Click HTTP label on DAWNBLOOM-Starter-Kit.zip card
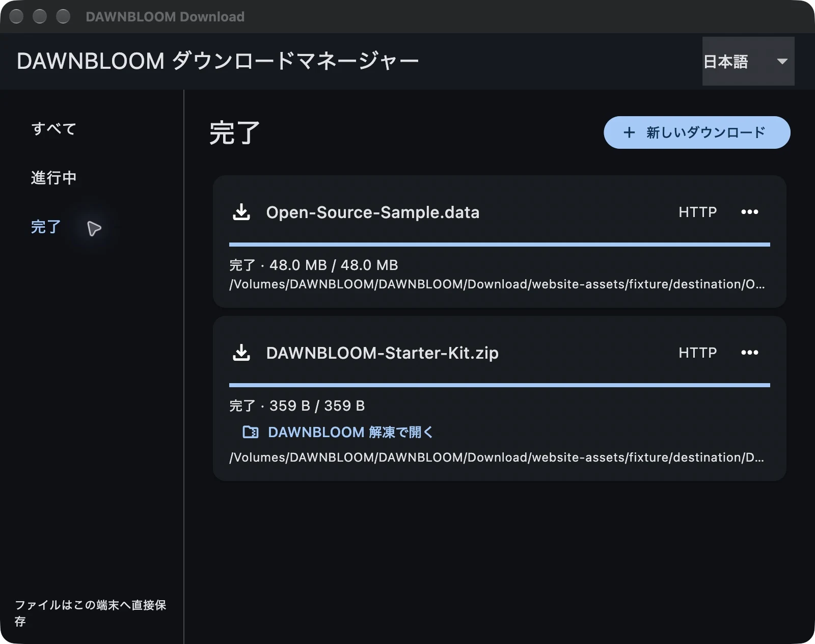This screenshot has width=815, height=644. pos(698,353)
